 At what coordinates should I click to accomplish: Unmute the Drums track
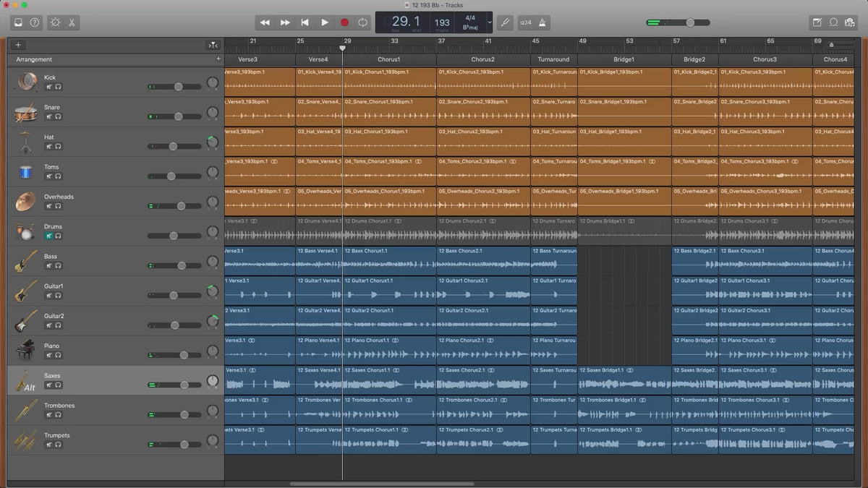point(49,236)
